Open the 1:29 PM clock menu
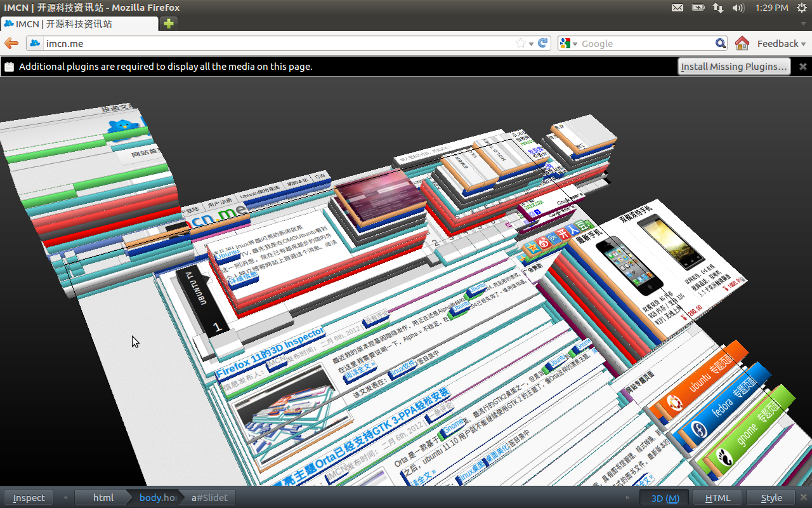 (x=772, y=8)
